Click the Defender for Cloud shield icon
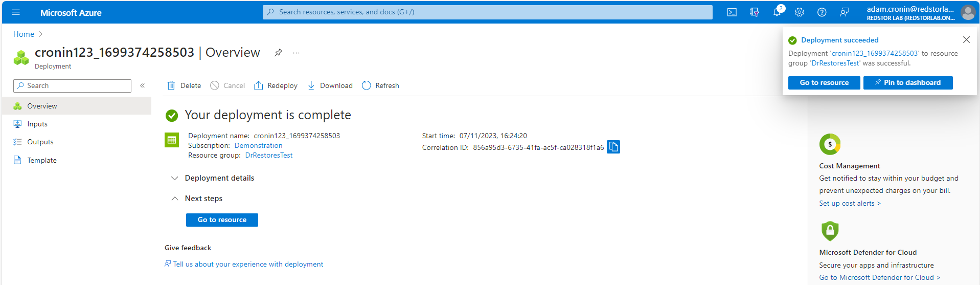This screenshot has width=980, height=285. 830,231
